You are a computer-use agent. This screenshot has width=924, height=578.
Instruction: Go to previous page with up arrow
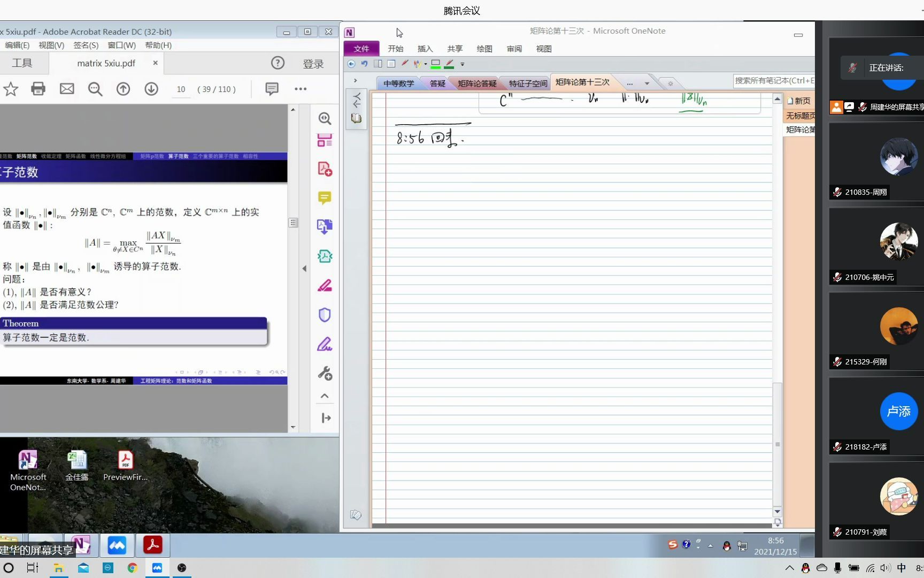pyautogui.click(x=123, y=89)
